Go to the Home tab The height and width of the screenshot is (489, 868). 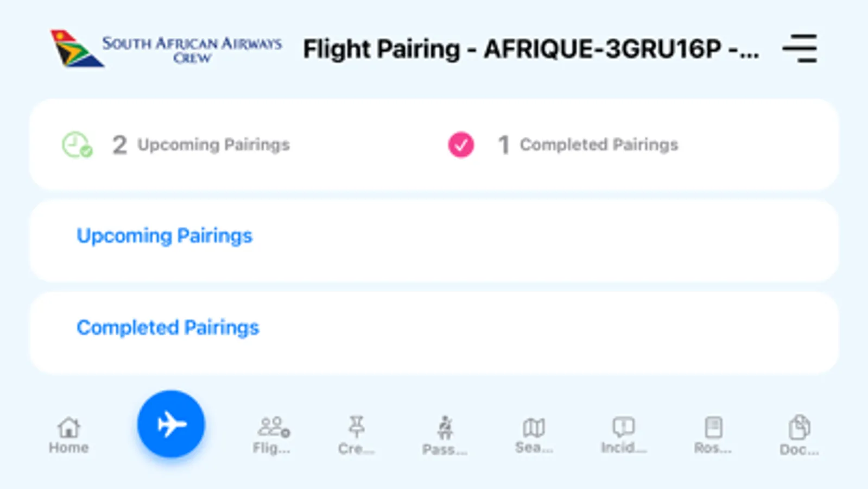(69, 435)
